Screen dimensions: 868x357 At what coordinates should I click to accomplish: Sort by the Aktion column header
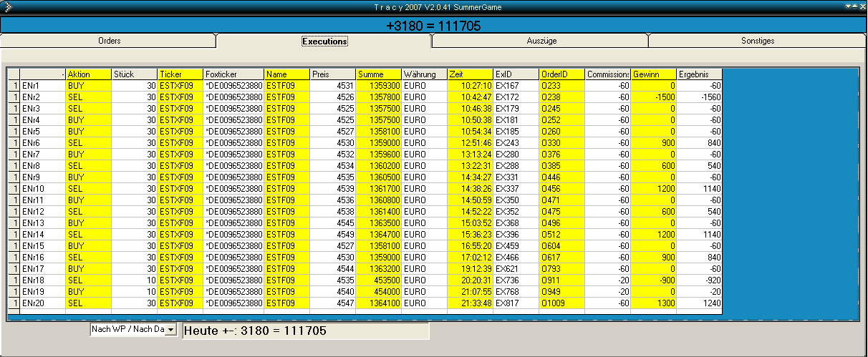point(88,74)
